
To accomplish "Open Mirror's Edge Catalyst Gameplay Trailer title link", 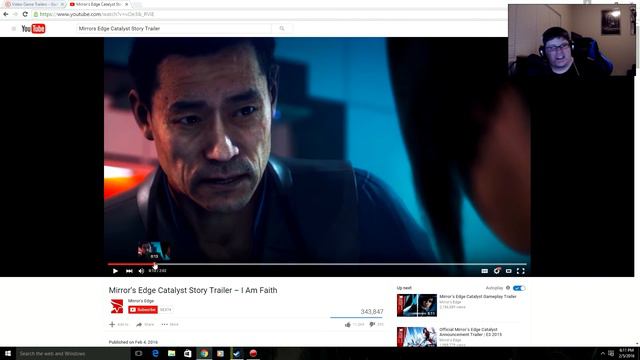I will (x=478, y=297).
